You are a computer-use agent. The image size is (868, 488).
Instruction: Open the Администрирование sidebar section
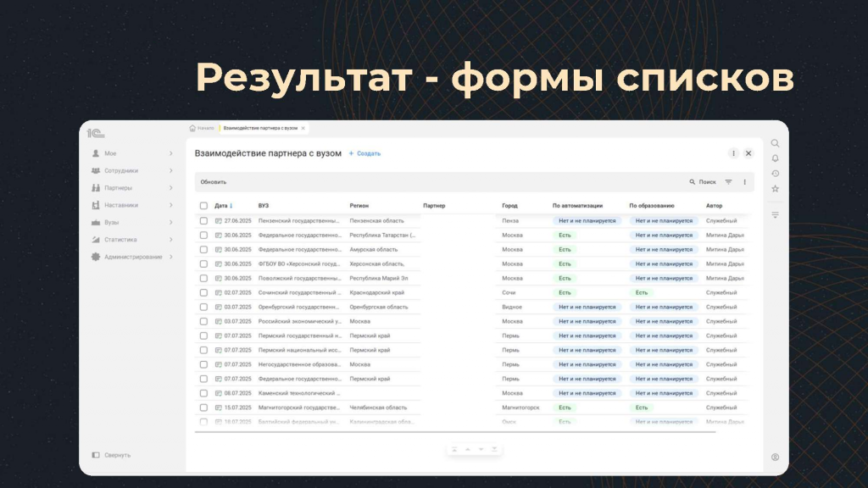coord(132,257)
